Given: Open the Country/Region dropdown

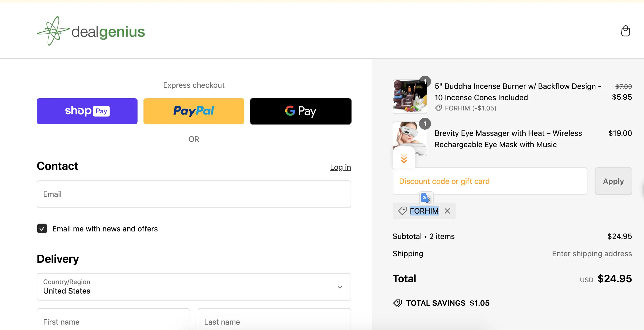Looking at the screenshot, I should (x=194, y=287).
